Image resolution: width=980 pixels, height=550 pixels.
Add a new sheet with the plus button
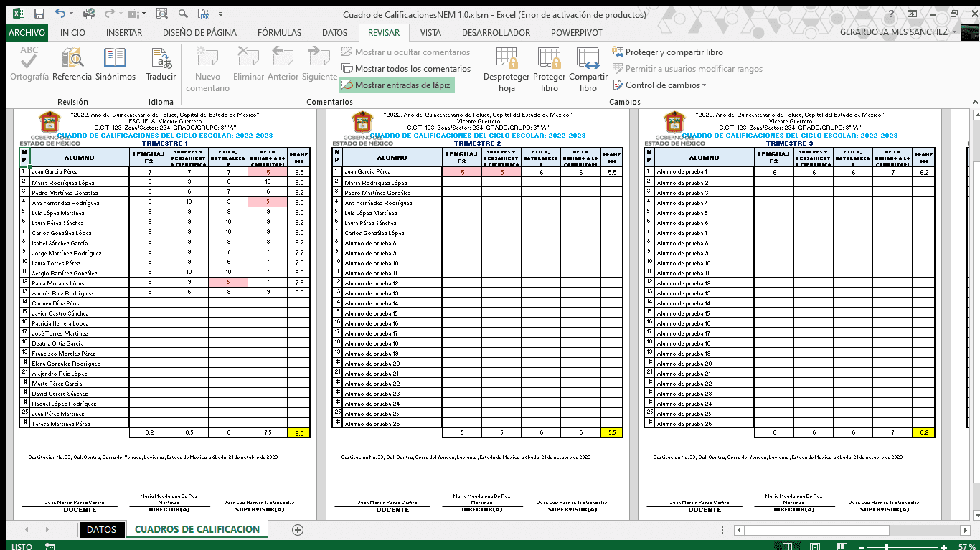pos(298,530)
